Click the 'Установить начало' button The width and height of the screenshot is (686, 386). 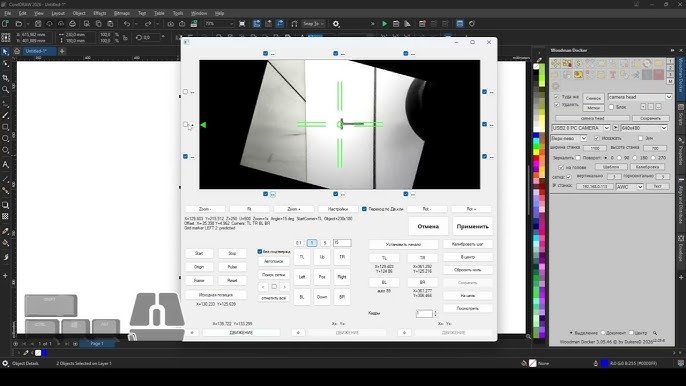click(x=403, y=244)
